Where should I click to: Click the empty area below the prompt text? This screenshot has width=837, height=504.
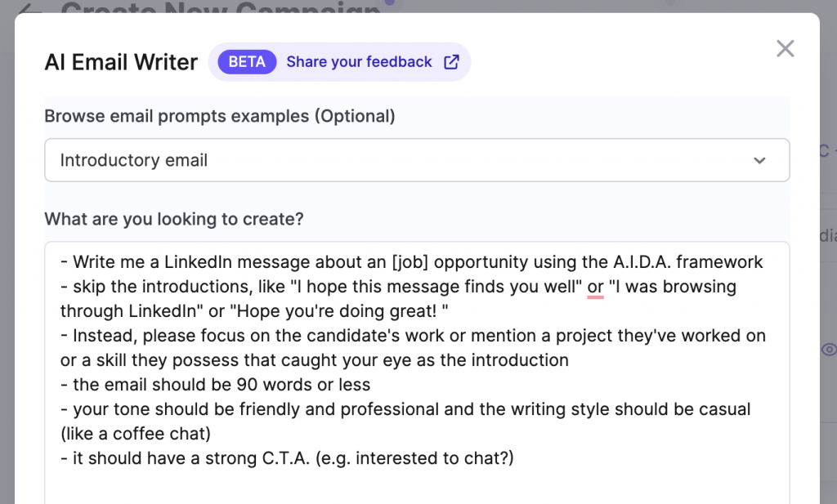[417, 487]
